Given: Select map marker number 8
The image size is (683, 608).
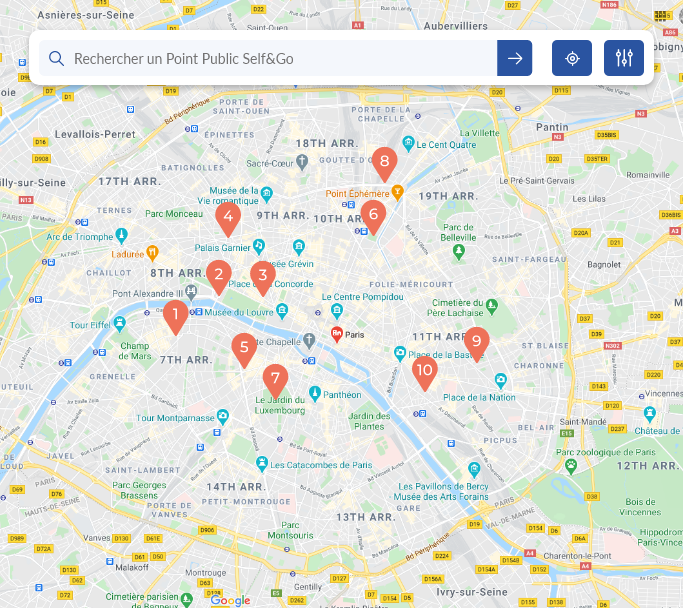Looking at the screenshot, I should click(384, 164).
